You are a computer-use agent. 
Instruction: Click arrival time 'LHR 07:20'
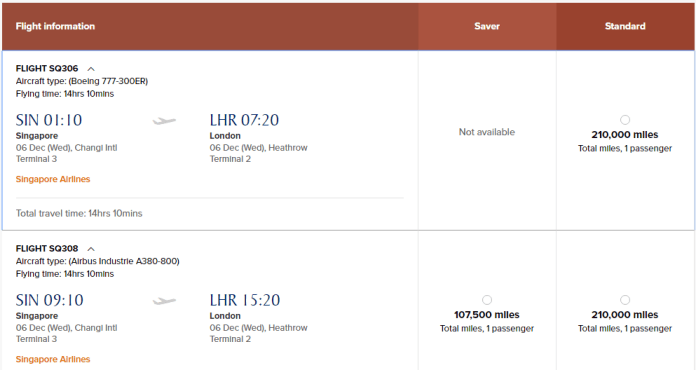(x=244, y=120)
